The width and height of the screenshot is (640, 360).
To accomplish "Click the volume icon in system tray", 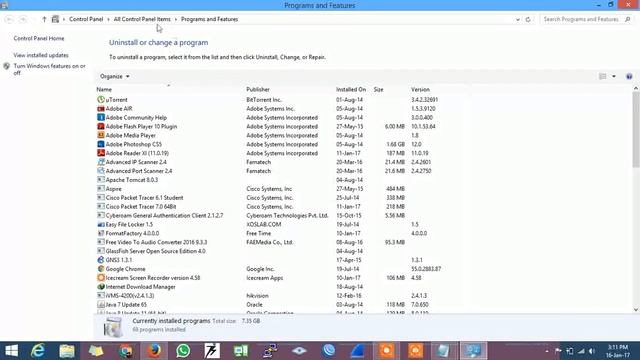I will (592, 351).
